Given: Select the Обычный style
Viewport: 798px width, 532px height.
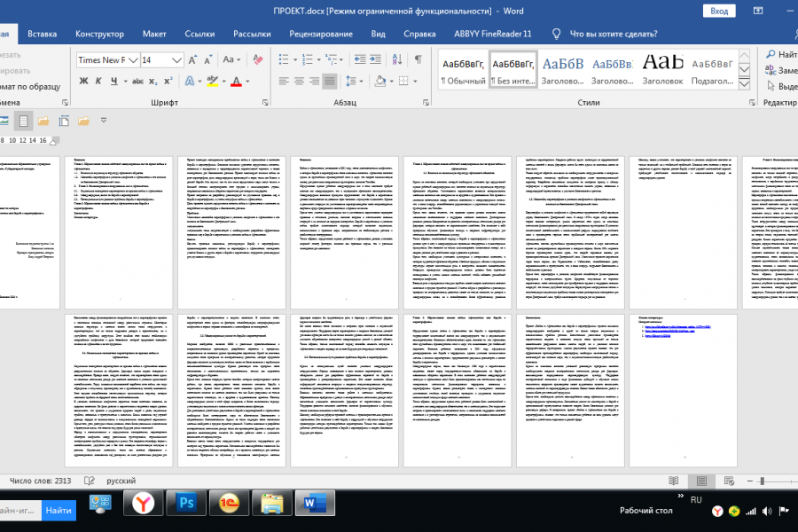Looking at the screenshot, I should tap(463, 70).
